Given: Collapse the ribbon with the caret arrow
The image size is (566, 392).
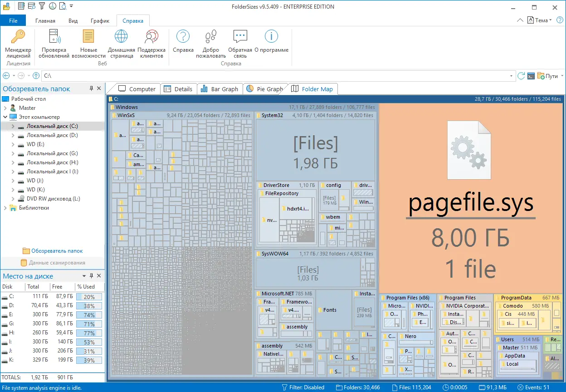Looking at the screenshot, I should click(520, 20).
